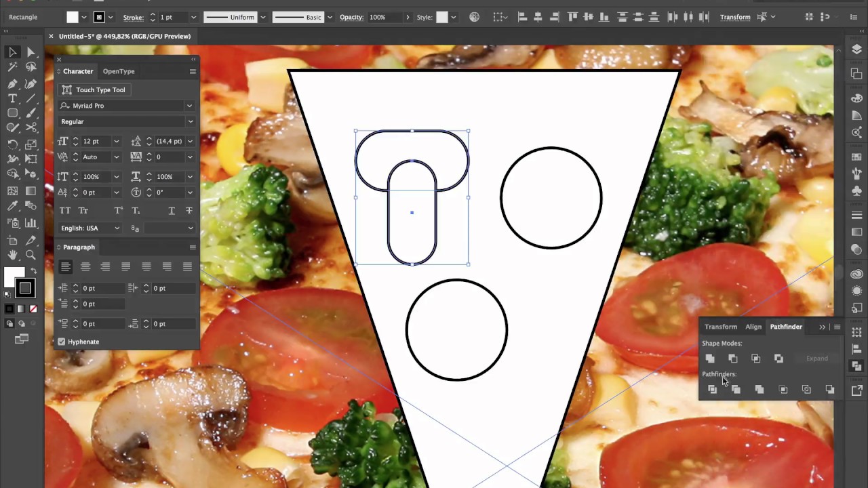Click Transform link in control bar
The height and width of the screenshot is (488, 868).
tap(735, 17)
